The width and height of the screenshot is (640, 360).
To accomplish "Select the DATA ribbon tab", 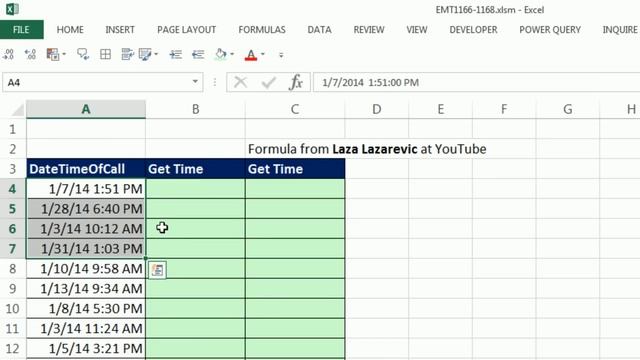I will [320, 30].
